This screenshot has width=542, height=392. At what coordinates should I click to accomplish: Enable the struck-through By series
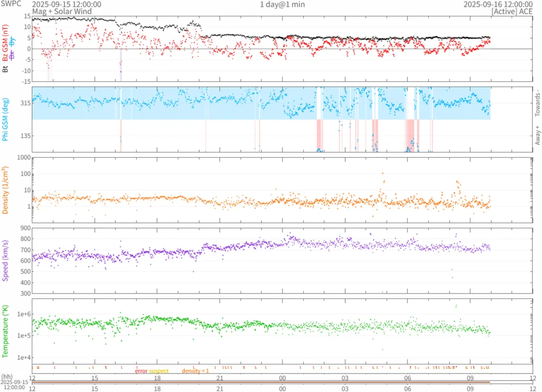(x=13, y=42)
